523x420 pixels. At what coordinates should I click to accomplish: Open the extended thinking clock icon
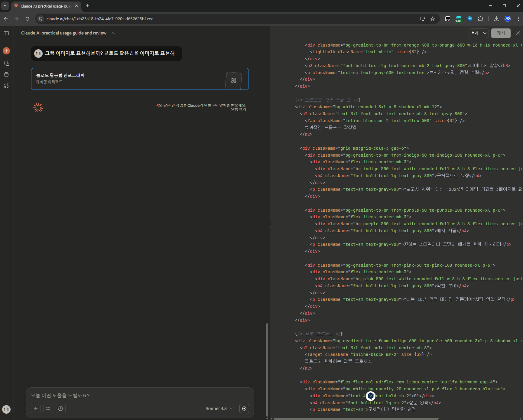click(x=60, y=409)
